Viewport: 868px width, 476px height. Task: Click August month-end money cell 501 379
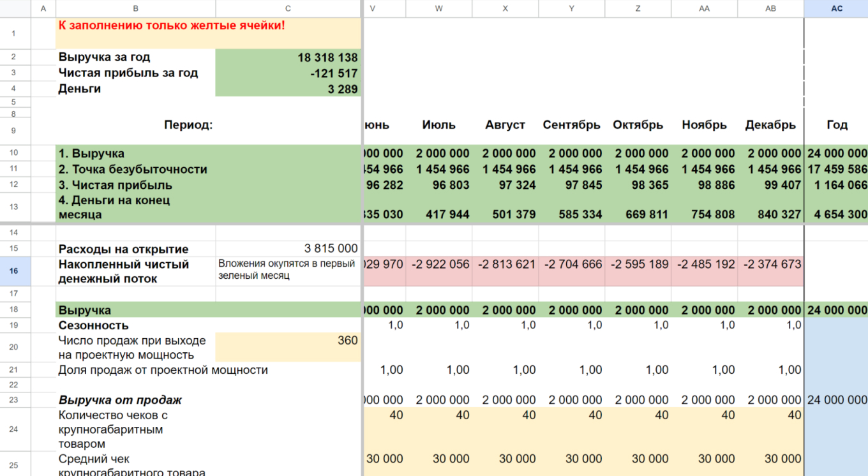(505, 214)
